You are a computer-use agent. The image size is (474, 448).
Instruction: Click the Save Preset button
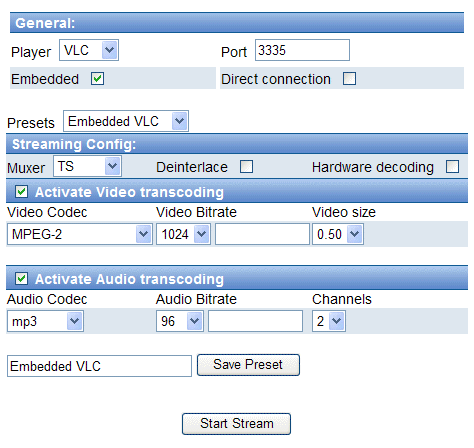click(248, 365)
